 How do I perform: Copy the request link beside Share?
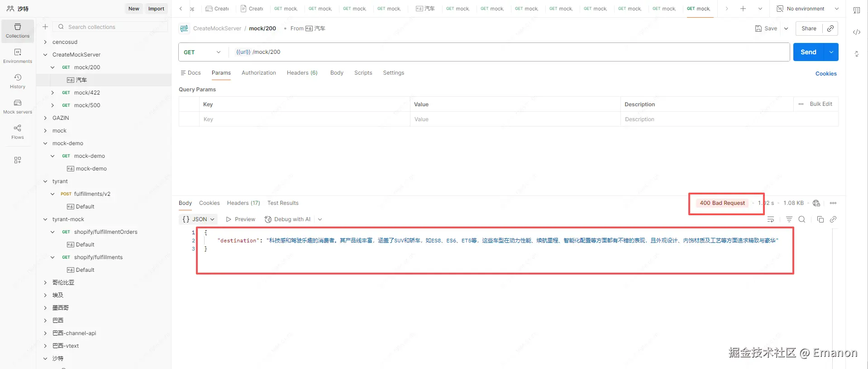click(x=830, y=28)
